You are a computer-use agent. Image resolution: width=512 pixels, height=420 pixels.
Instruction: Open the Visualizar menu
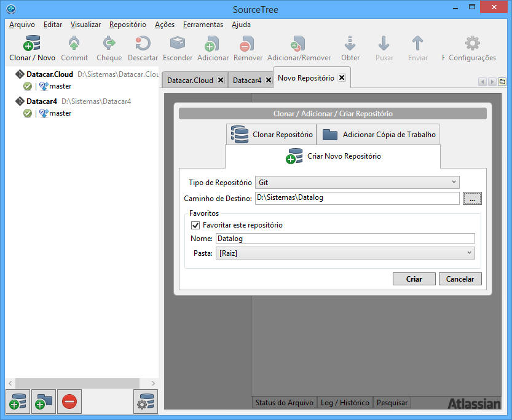[x=85, y=25]
